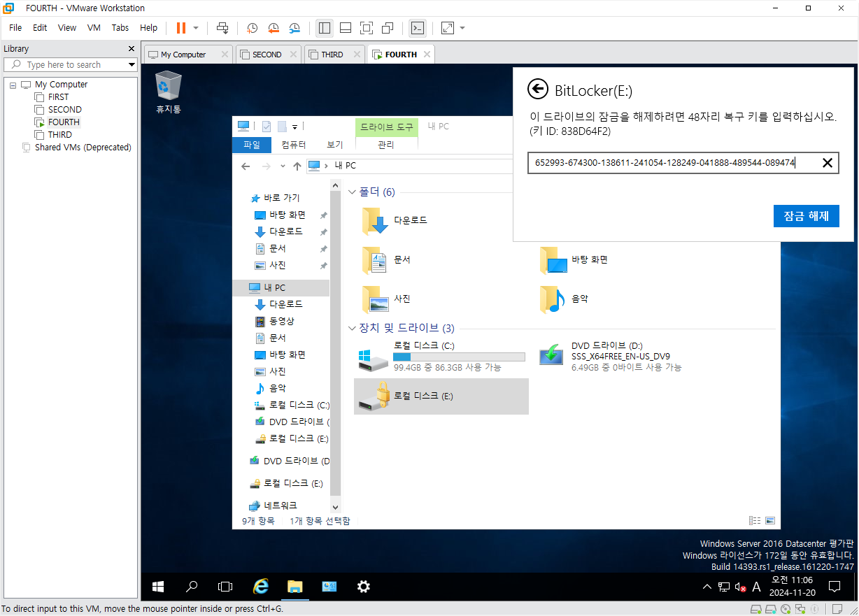The height and width of the screenshot is (616, 859).
Task: Show hidden tray icons chevron
Action: tap(707, 587)
